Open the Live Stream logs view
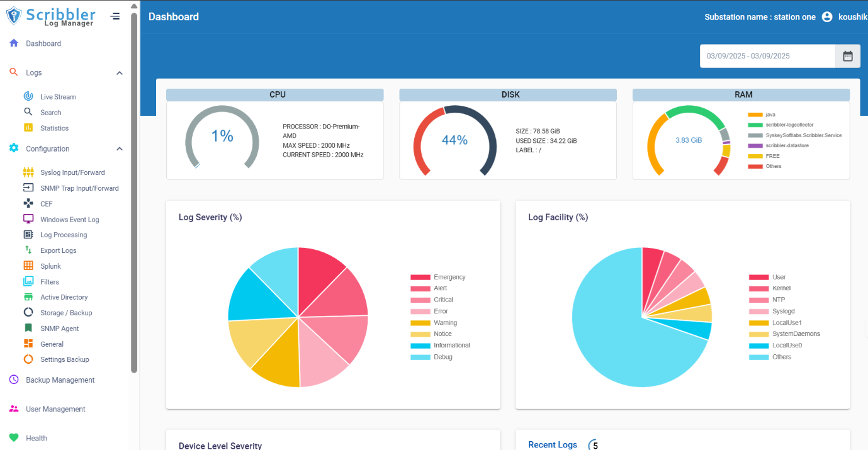Screen dimensions: 868x450 coord(57,96)
